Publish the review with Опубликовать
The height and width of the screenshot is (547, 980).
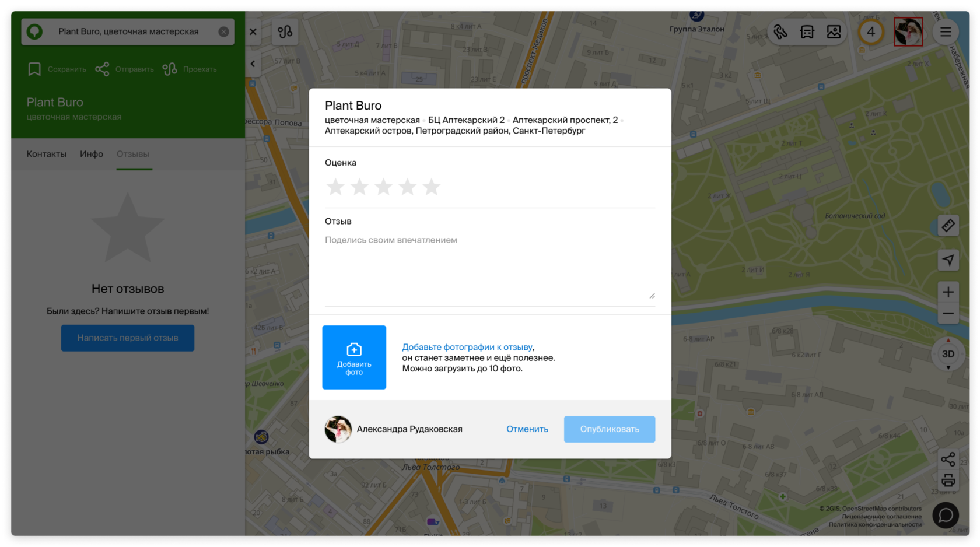click(x=610, y=429)
